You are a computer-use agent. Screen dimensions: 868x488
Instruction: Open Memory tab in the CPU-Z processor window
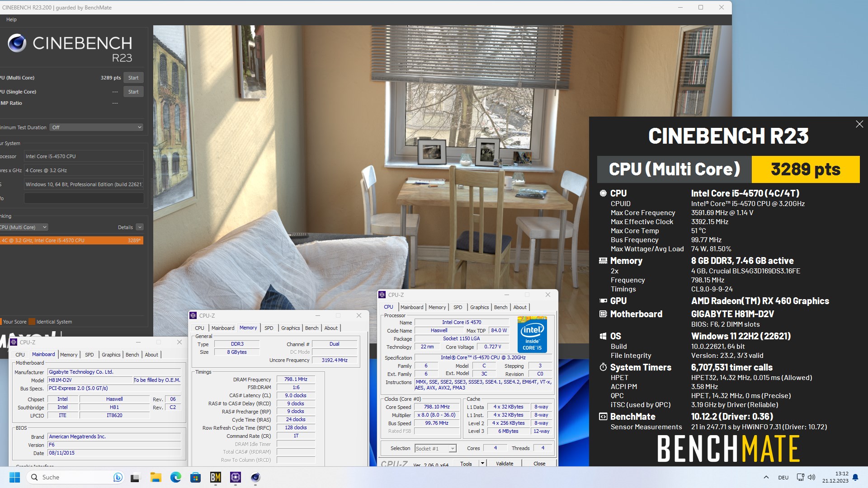[x=437, y=307]
